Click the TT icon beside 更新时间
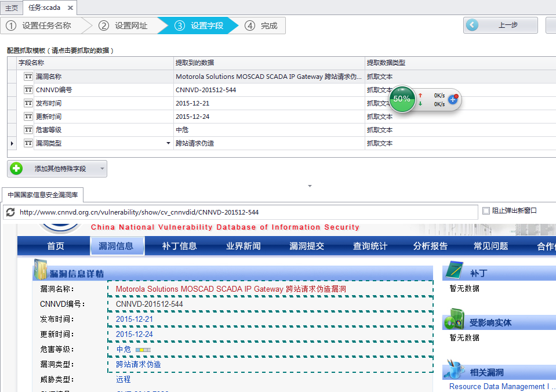556x392 pixels. pyautogui.click(x=28, y=117)
